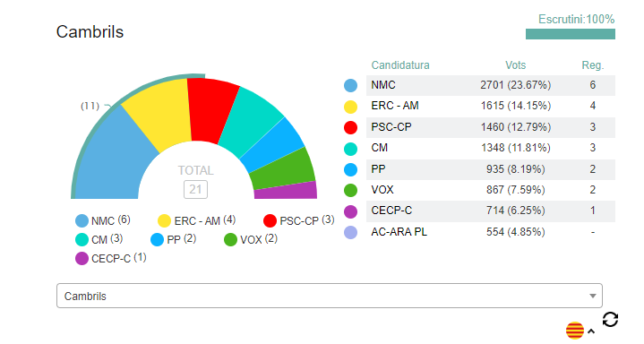Click the Vots column header

coord(515,64)
